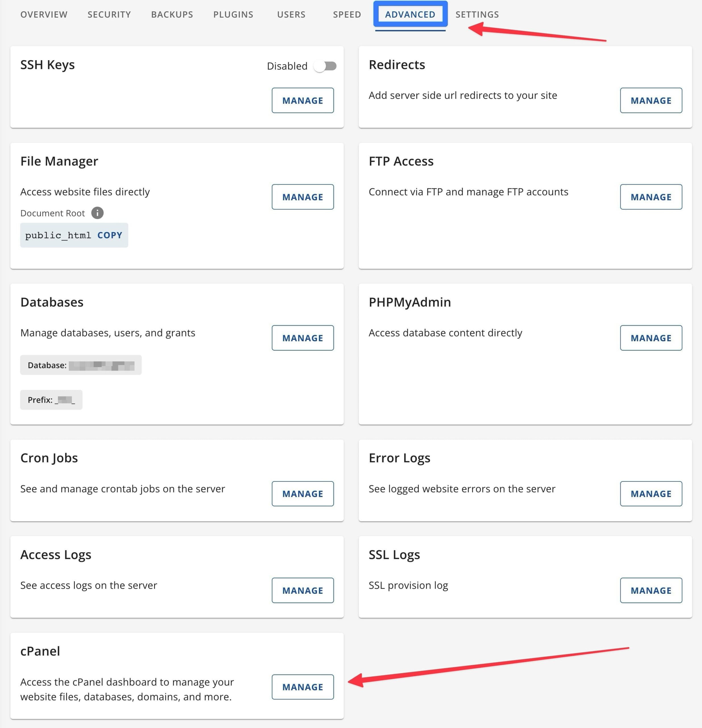
Task: Click the Document Root info icon
Action: 97,213
